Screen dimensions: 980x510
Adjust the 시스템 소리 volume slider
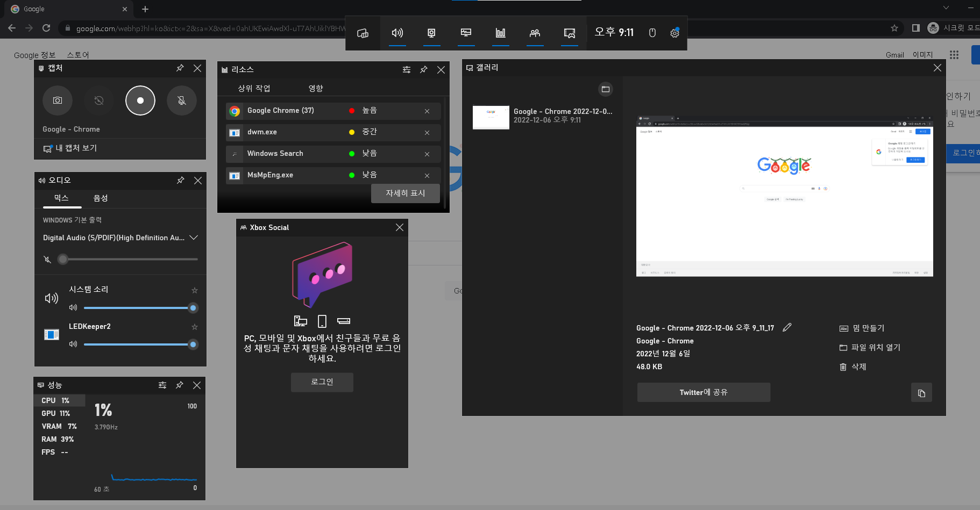click(141, 308)
